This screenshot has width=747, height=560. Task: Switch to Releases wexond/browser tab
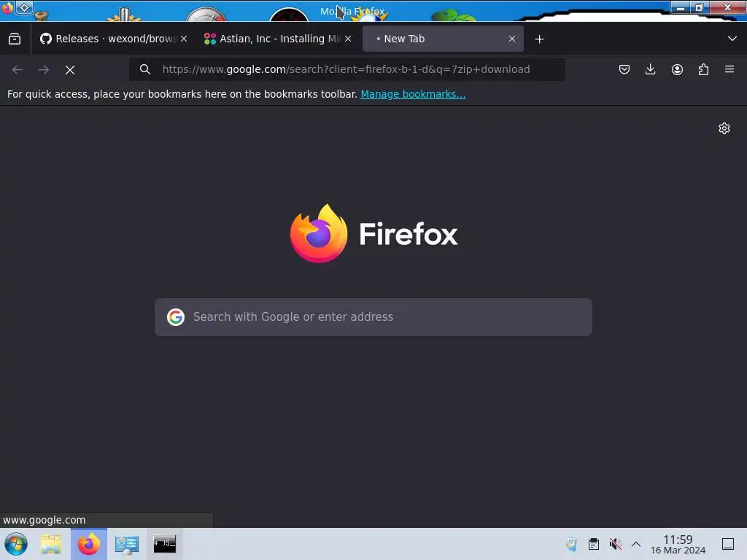point(113,39)
